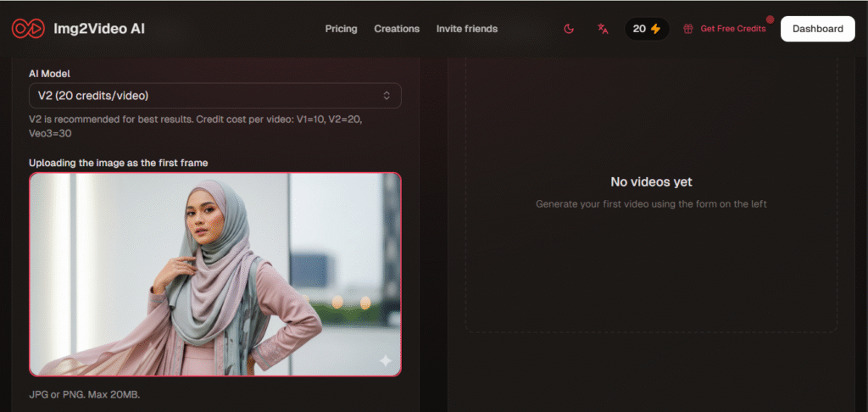Click the sparkle icon on the uploaded image
Screen dimensions: 868x412
click(x=386, y=361)
